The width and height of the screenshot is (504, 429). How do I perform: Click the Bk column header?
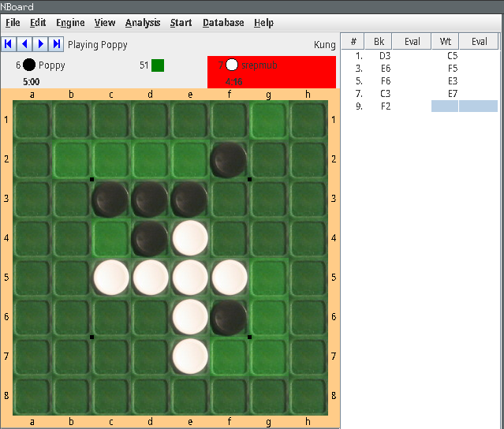379,41
